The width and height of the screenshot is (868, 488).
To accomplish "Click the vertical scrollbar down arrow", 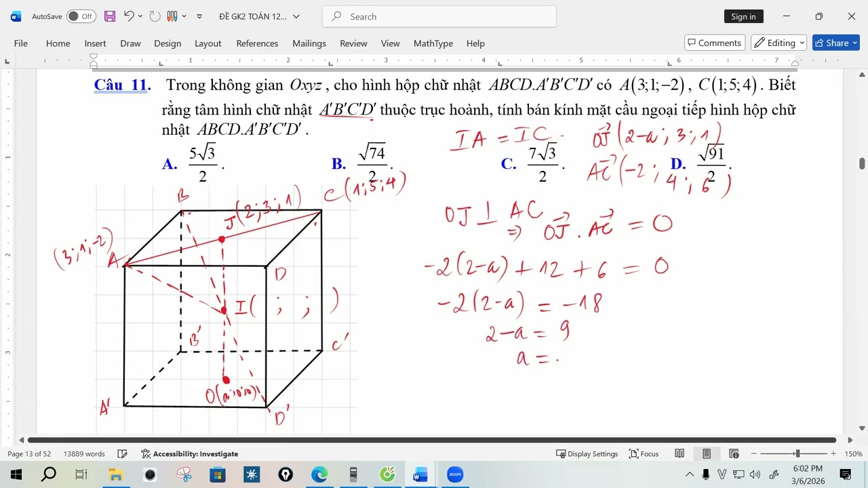I will point(862,428).
